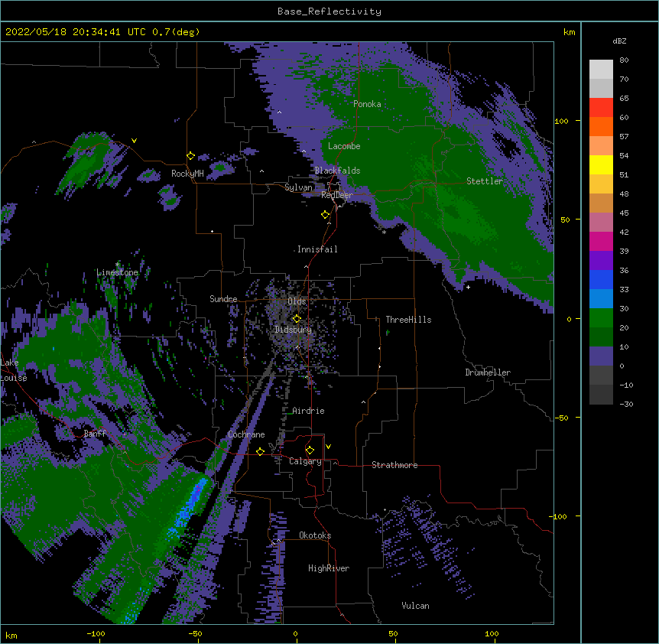Select the purple 39 dBZ legend swatch

[601, 260]
